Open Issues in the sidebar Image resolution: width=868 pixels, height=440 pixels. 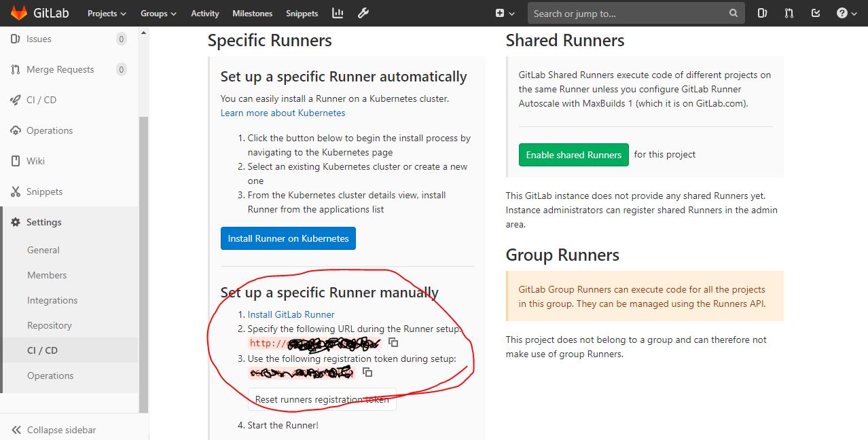click(39, 39)
